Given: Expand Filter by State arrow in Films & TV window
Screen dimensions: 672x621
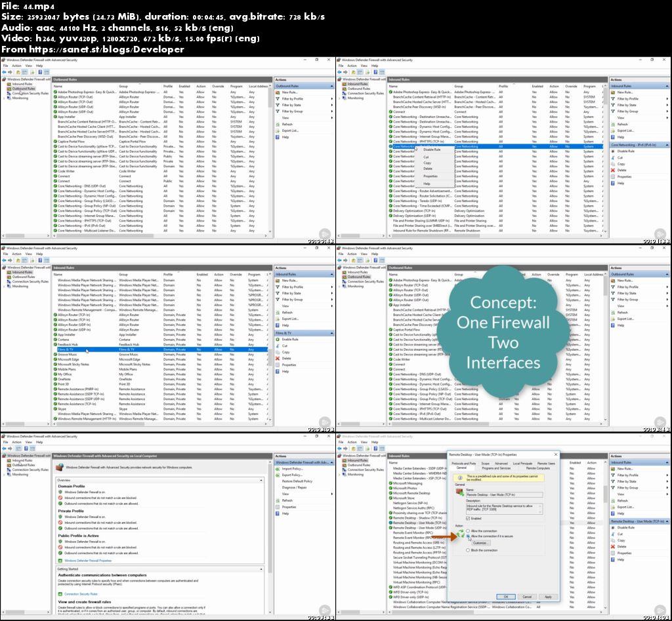Looking at the screenshot, I should (331, 293).
